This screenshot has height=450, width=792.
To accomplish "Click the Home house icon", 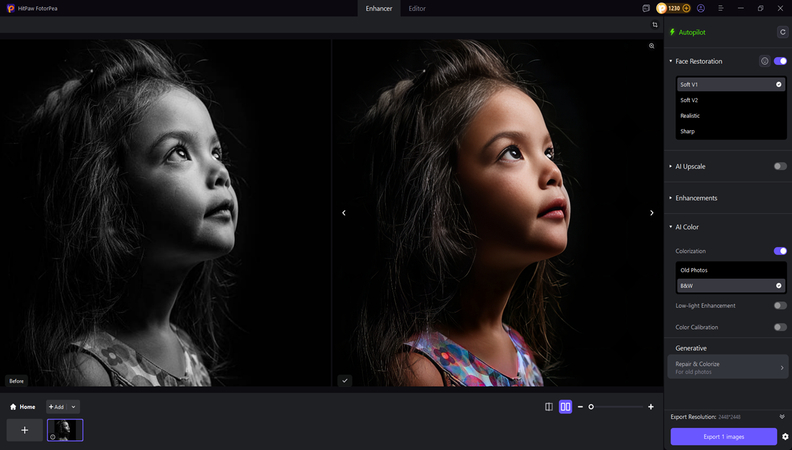I will pyautogui.click(x=13, y=407).
